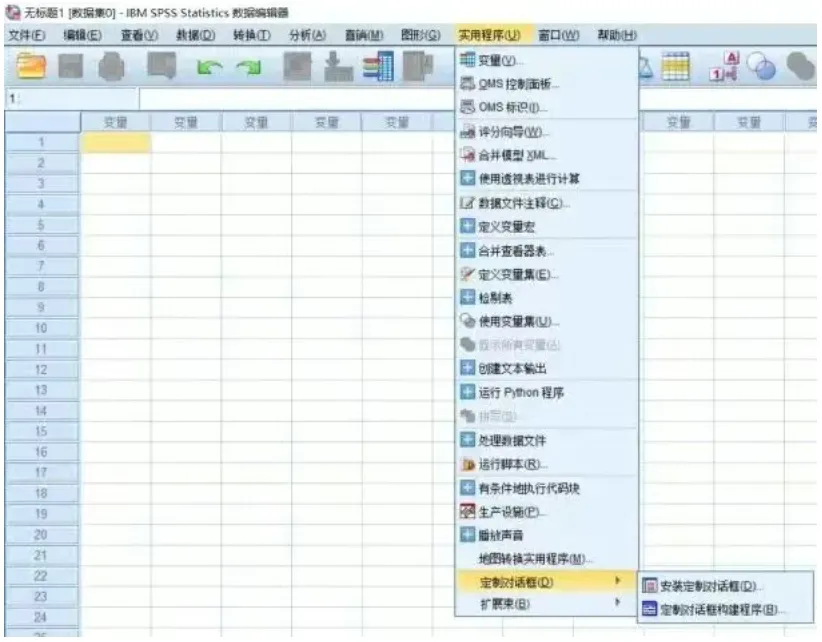
Task: Click the green redo arrow icon
Action: click(249, 68)
